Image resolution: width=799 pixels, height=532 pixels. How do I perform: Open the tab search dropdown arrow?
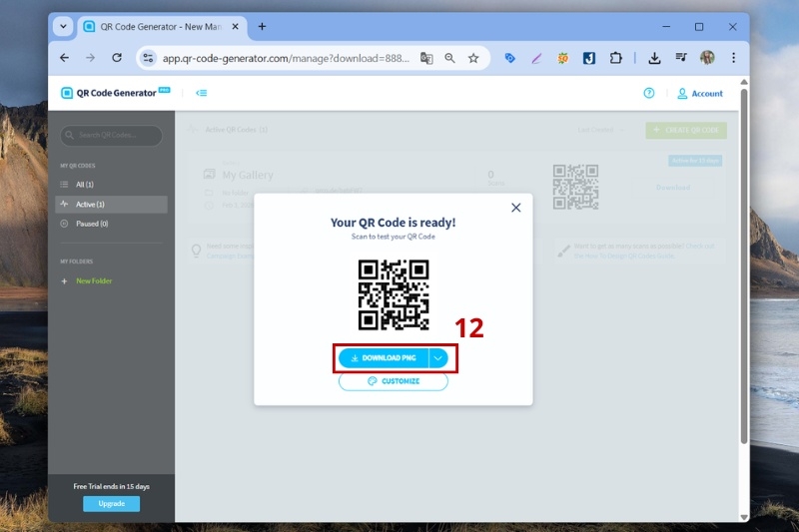[x=63, y=27]
